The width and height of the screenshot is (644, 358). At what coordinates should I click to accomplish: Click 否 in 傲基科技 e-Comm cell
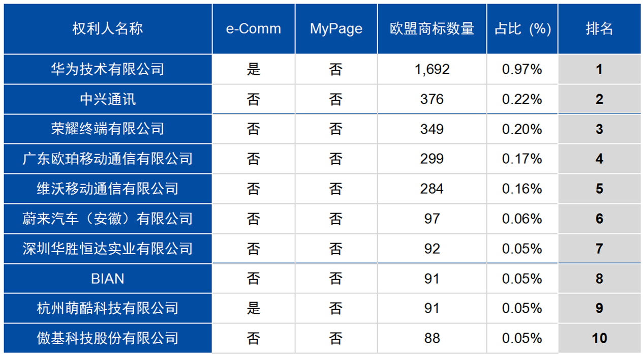point(254,338)
